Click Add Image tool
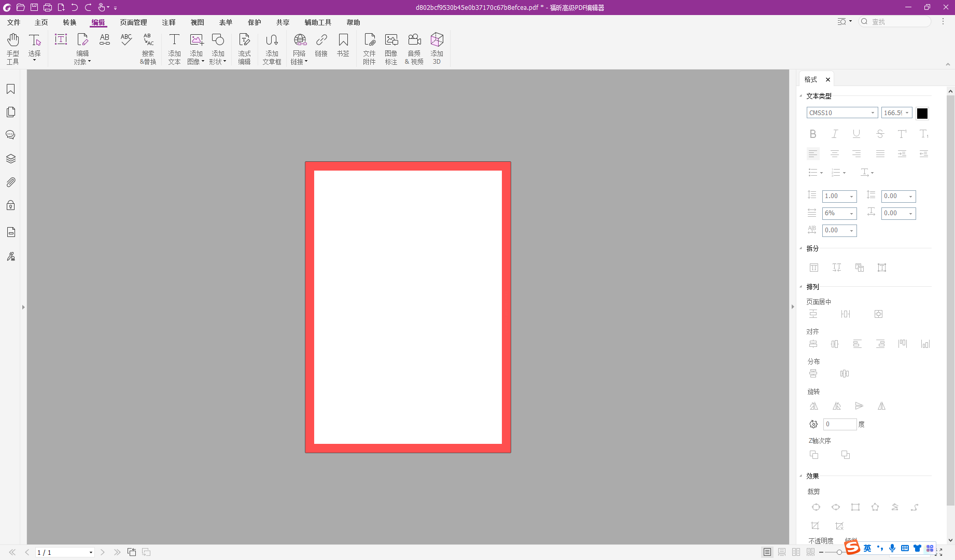Image resolution: width=955 pixels, height=560 pixels. (196, 49)
